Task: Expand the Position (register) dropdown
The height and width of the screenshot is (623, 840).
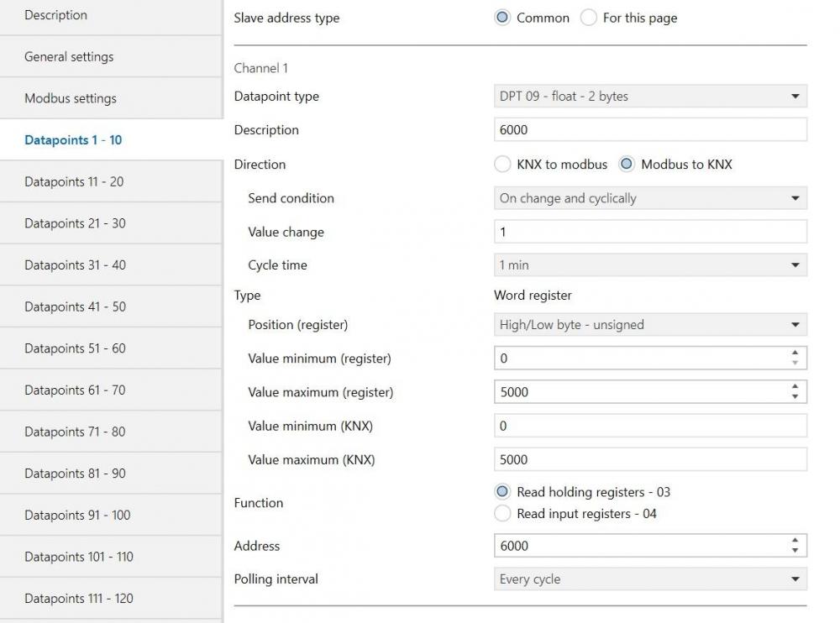Action: pyautogui.click(x=649, y=325)
